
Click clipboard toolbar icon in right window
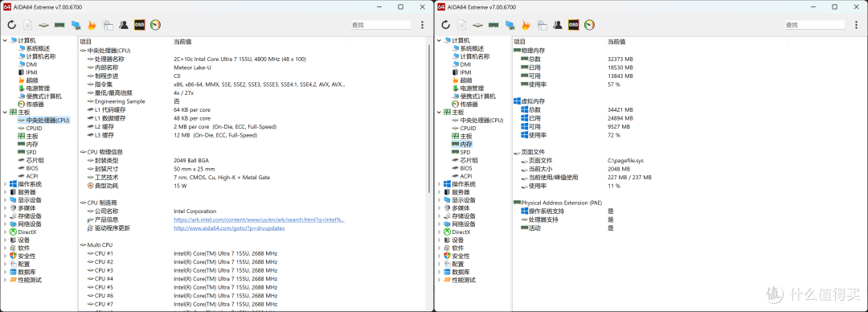(x=542, y=24)
